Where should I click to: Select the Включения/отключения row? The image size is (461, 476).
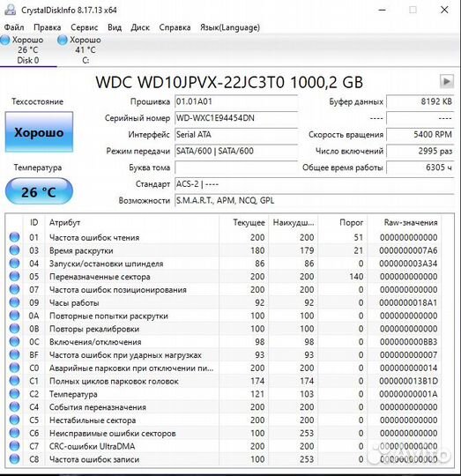click(223, 341)
